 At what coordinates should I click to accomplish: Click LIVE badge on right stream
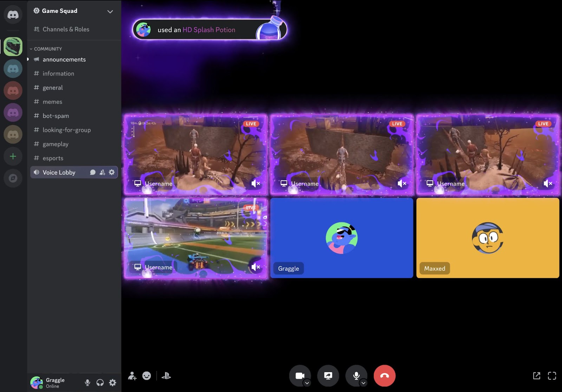pos(543,124)
